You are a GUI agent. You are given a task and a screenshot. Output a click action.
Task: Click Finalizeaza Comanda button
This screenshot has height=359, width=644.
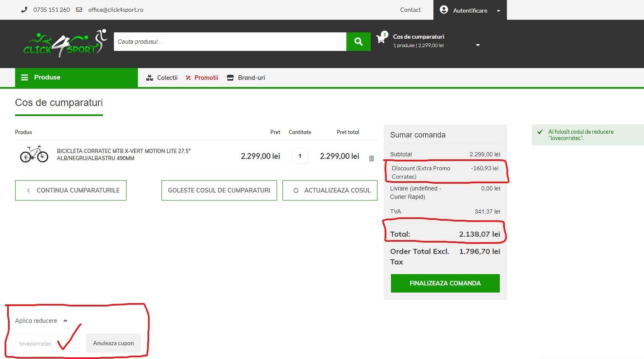tap(445, 283)
